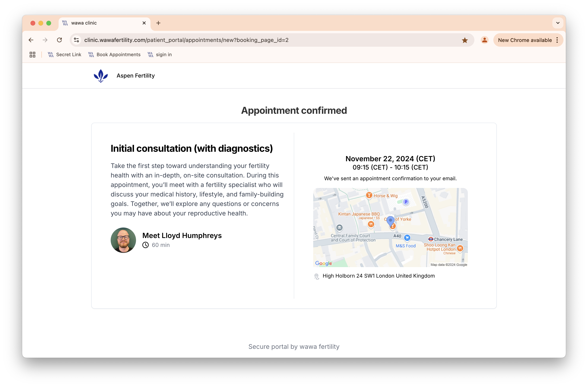
Task: Click the reload/refresh icon in the browser
Action: click(x=60, y=40)
